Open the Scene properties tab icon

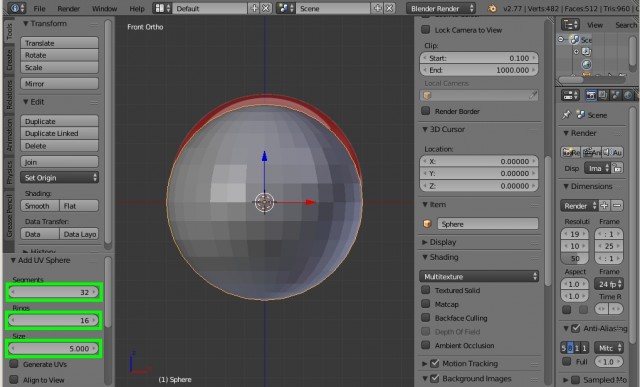[x=616, y=96]
